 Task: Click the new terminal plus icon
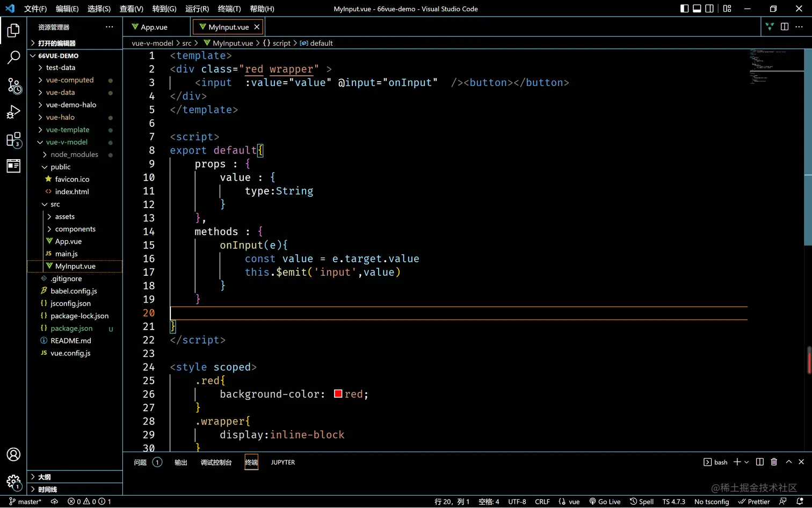click(737, 462)
